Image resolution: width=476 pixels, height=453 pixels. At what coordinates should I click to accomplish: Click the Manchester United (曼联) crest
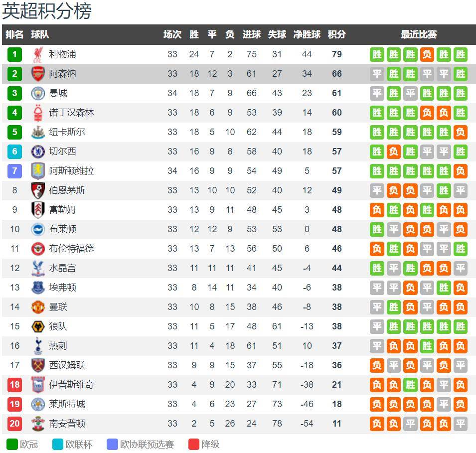point(38,307)
